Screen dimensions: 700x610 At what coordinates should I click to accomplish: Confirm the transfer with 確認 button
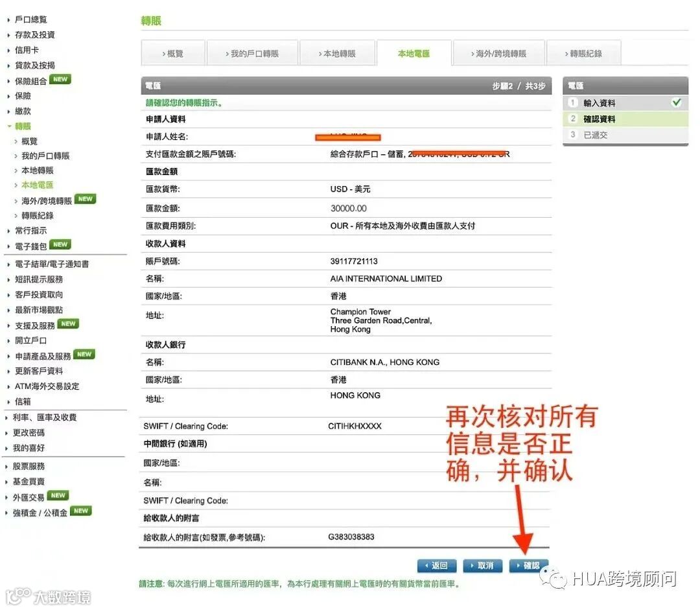(x=528, y=565)
